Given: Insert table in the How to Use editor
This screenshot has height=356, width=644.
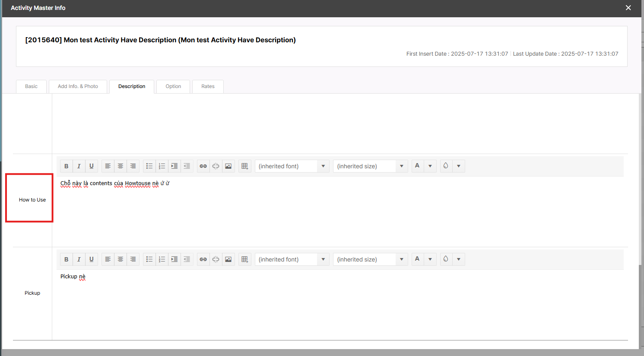Looking at the screenshot, I should (245, 166).
